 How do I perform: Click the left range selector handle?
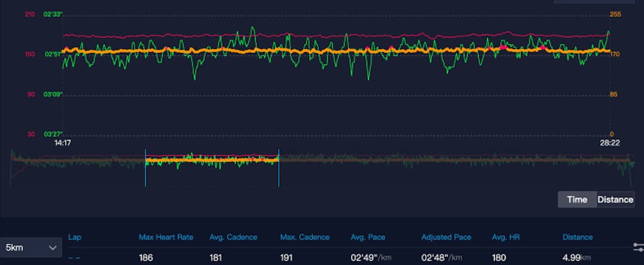[146, 168]
